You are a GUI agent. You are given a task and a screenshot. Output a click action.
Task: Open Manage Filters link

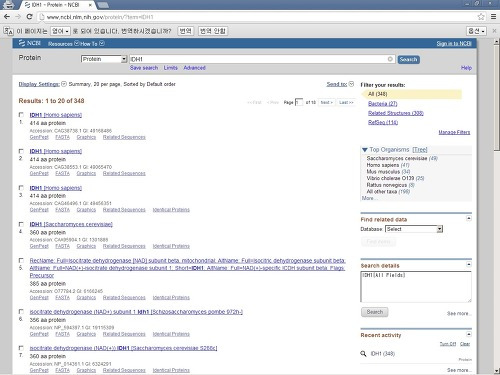click(454, 132)
